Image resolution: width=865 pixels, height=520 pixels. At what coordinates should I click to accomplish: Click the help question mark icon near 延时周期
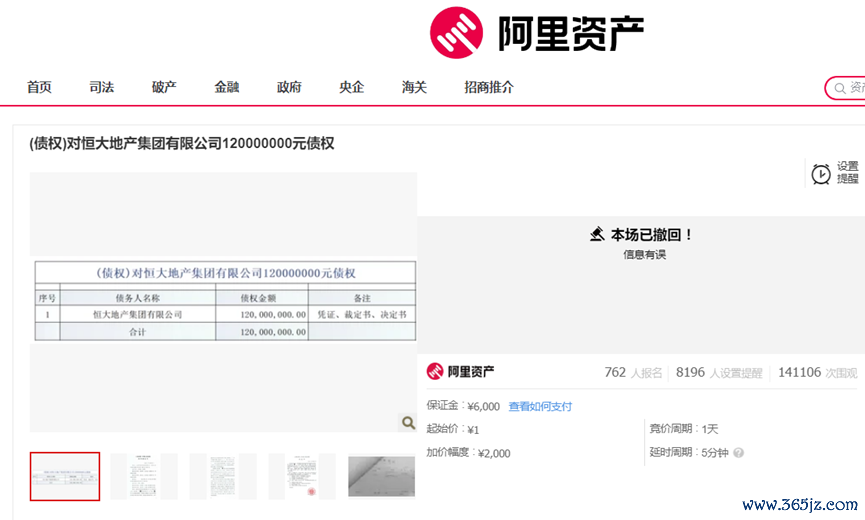pyautogui.click(x=739, y=453)
